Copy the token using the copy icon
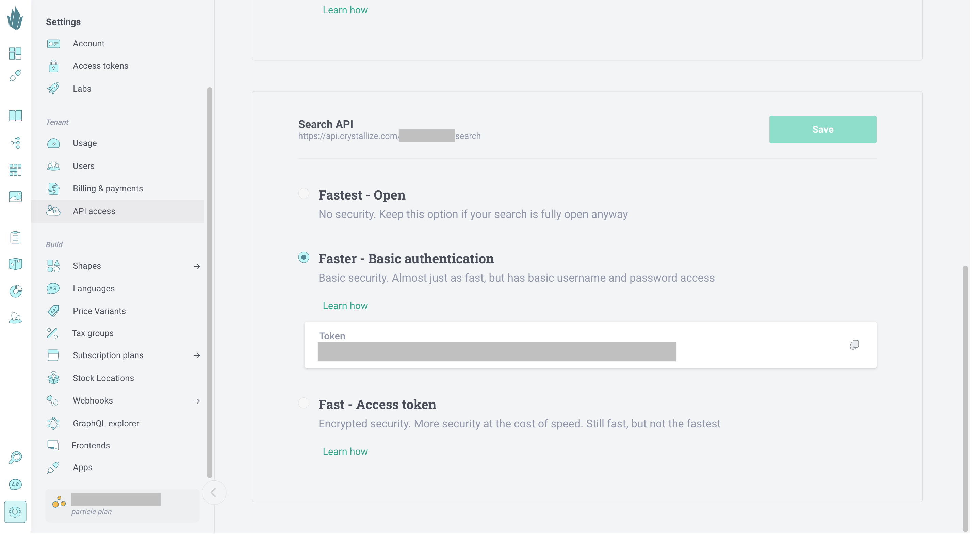Screen dimensions: 980x538 854,345
